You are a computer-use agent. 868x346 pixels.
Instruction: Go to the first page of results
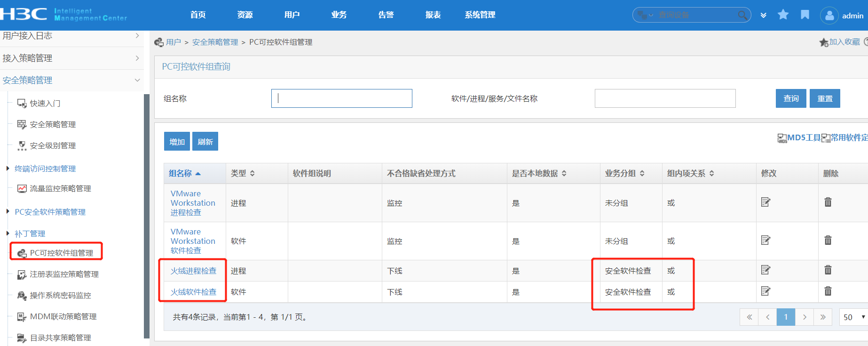[749, 317]
